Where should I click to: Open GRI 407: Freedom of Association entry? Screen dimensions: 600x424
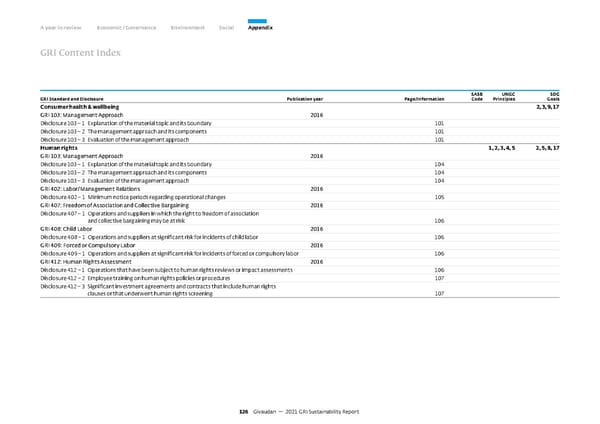tap(119, 205)
